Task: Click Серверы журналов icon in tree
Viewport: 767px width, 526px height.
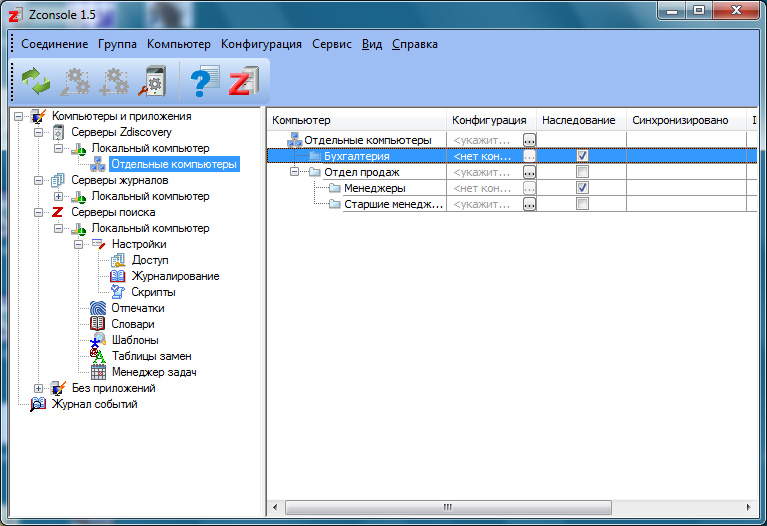Action: (x=58, y=181)
